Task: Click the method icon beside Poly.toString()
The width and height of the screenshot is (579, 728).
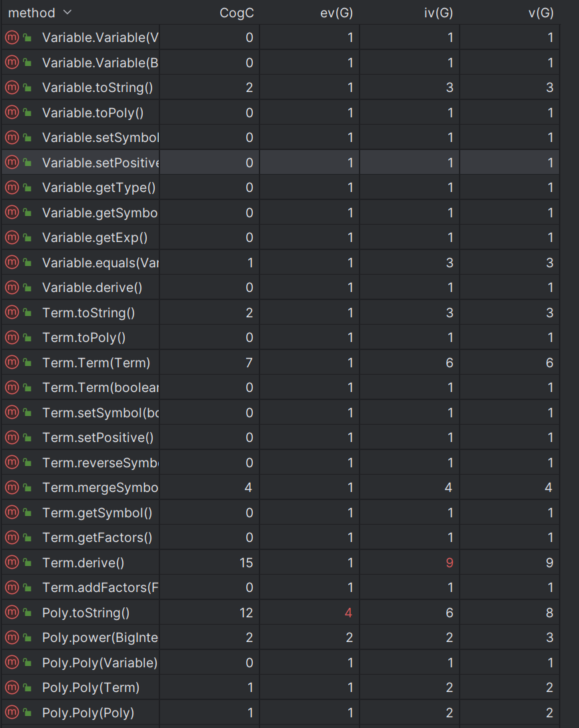Action: pyautogui.click(x=11, y=613)
